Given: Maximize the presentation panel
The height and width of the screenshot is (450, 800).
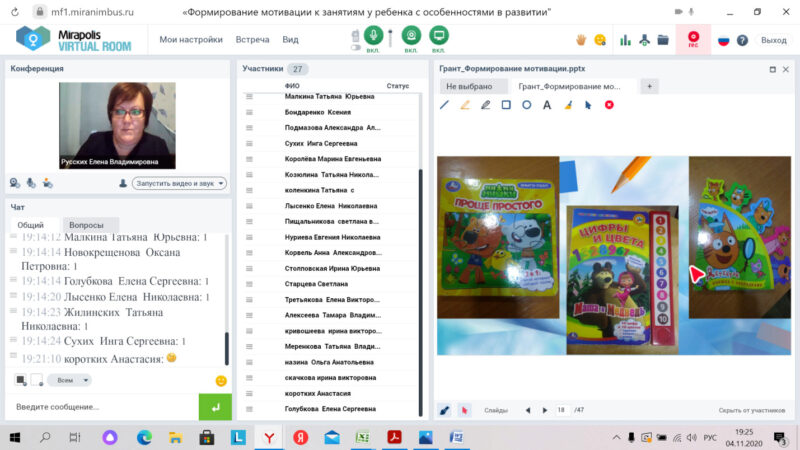Looking at the screenshot, I should (x=772, y=69).
